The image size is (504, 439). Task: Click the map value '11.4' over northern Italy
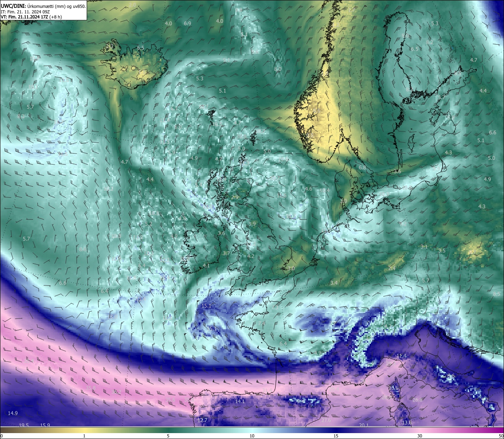pos(401,356)
